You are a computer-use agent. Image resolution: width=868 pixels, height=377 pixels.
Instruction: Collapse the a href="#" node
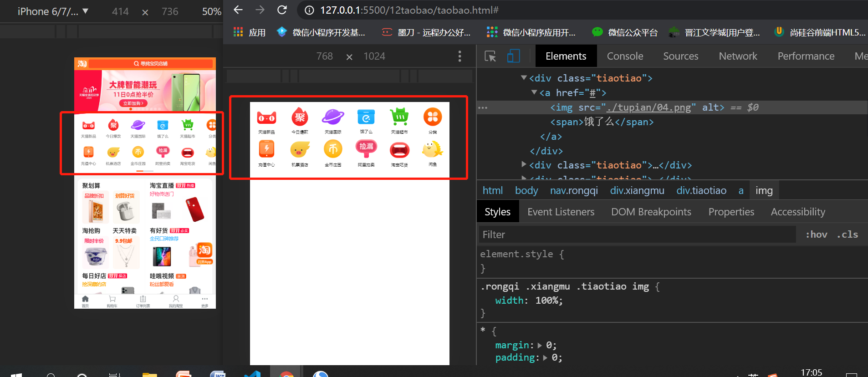click(x=534, y=92)
